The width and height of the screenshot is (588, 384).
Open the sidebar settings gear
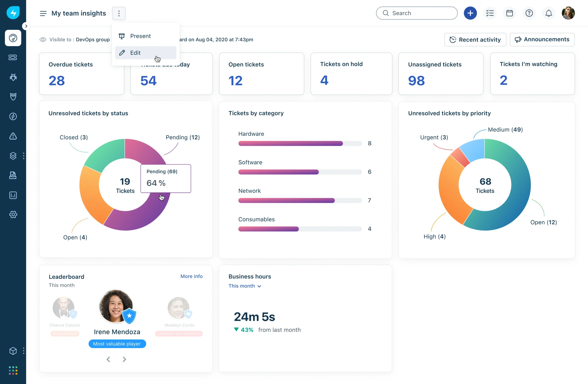13,214
